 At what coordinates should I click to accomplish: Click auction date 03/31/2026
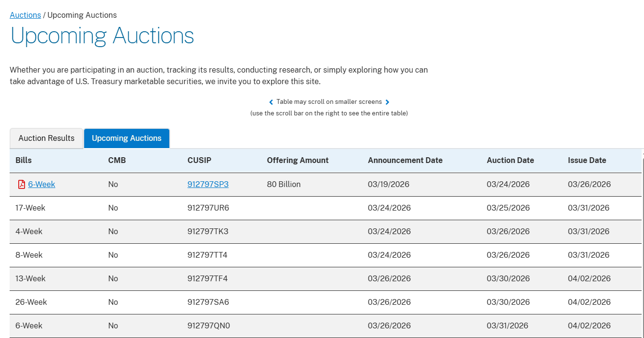click(x=507, y=325)
